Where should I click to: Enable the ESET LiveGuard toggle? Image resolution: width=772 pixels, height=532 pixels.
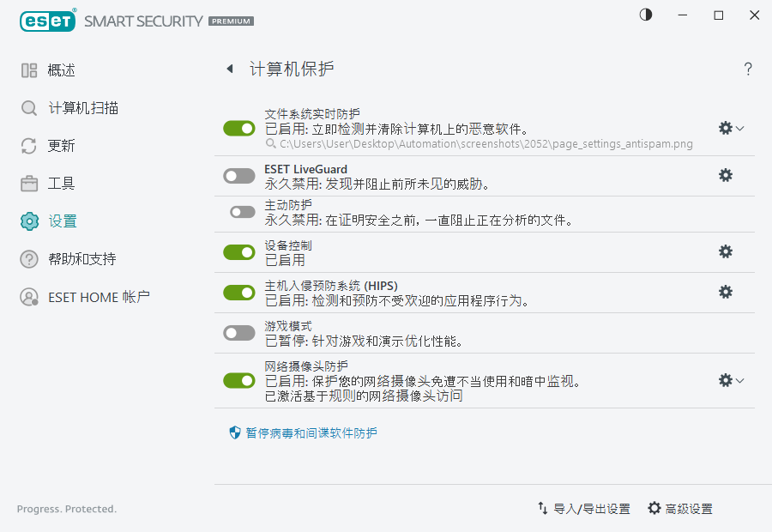[x=238, y=176]
